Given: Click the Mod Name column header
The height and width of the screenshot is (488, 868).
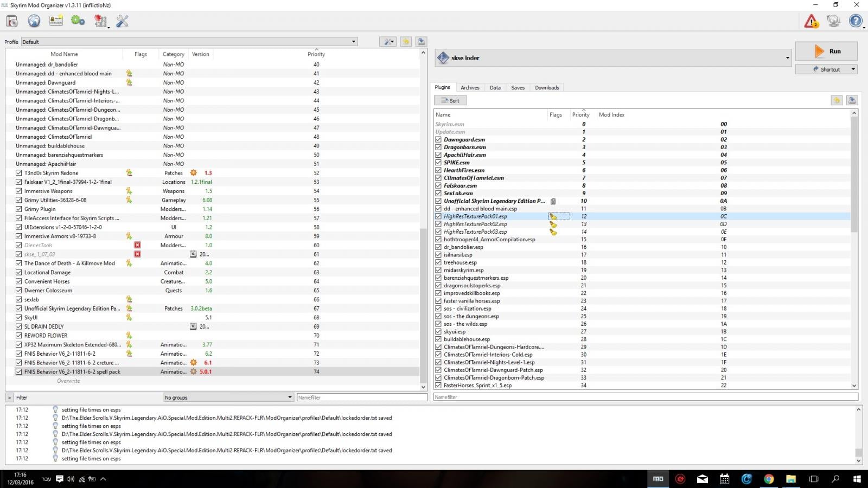Looking at the screenshot, I should pos(64,54).
